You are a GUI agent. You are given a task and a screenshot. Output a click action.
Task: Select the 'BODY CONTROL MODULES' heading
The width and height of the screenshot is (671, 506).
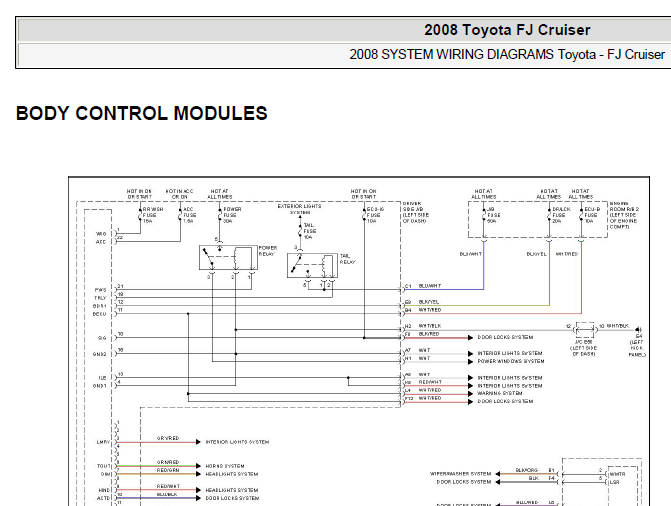coord(142,113)
